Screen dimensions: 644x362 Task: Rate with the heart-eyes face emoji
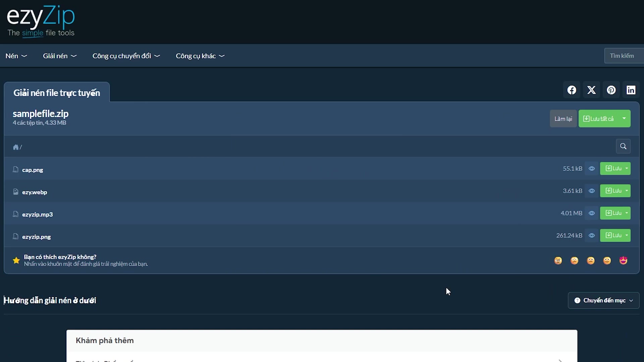click(623, 260)
